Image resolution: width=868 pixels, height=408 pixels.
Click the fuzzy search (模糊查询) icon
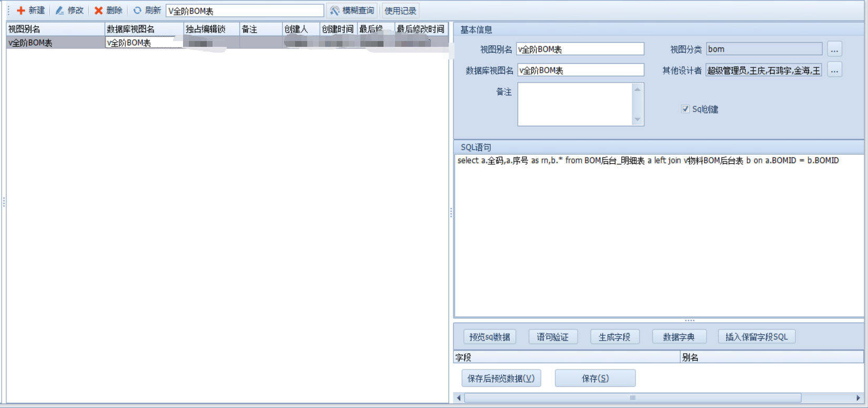tap(335, 11)
